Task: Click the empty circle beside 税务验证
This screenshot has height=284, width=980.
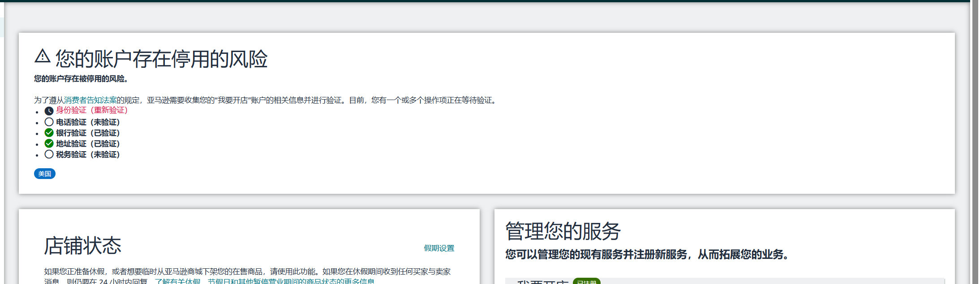Action: [49, 154]
